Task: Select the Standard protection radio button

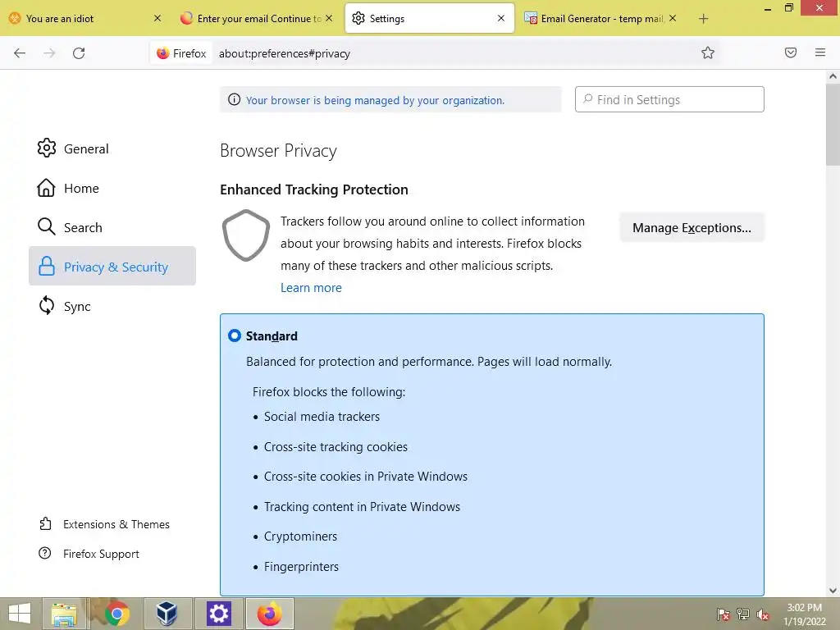Action: [235, 336]
